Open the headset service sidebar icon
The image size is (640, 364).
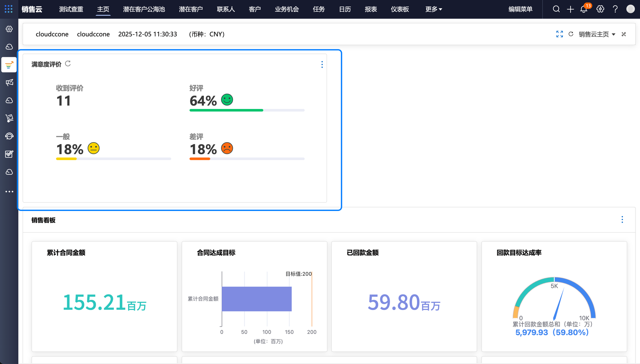[9, 136]
